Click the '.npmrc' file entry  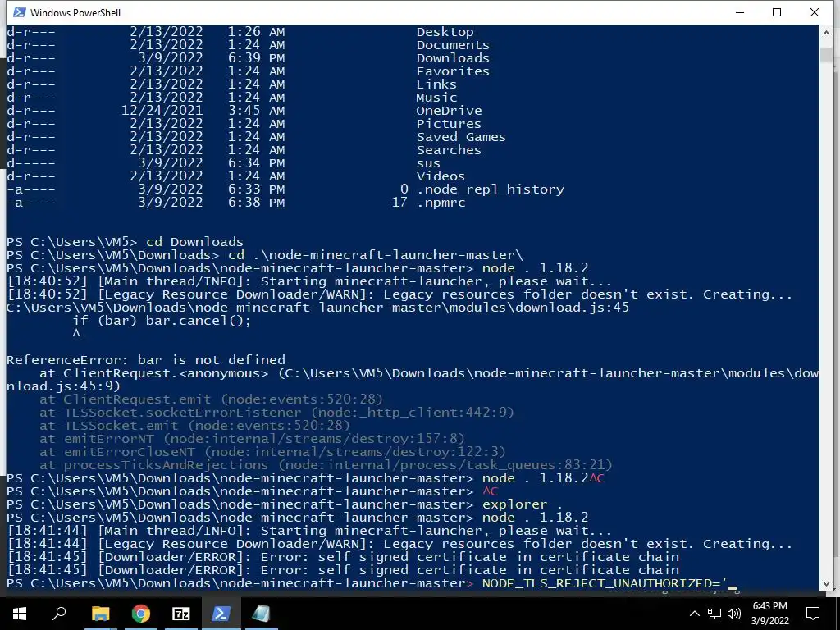441,203
